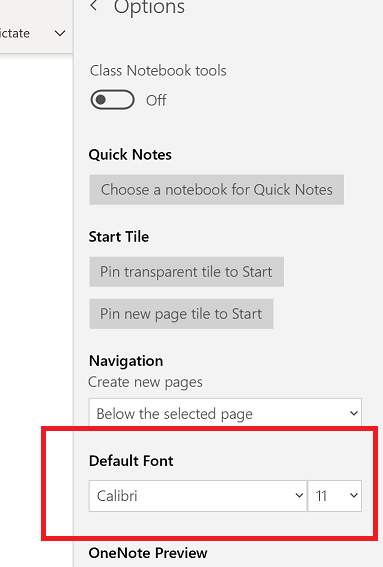Open the Calibri default font dropdown
The width and height of the screenshot is (383, 567).
[x=198, y=496]
